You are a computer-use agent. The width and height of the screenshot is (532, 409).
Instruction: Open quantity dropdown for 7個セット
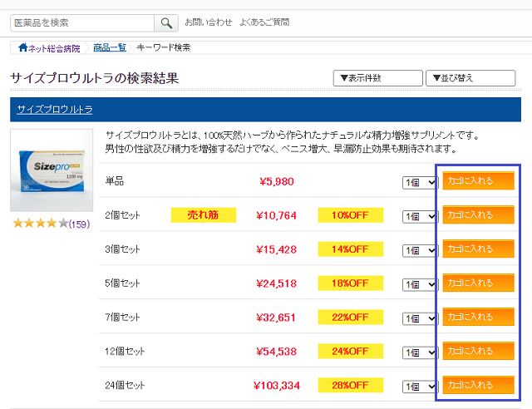point(419,318)
